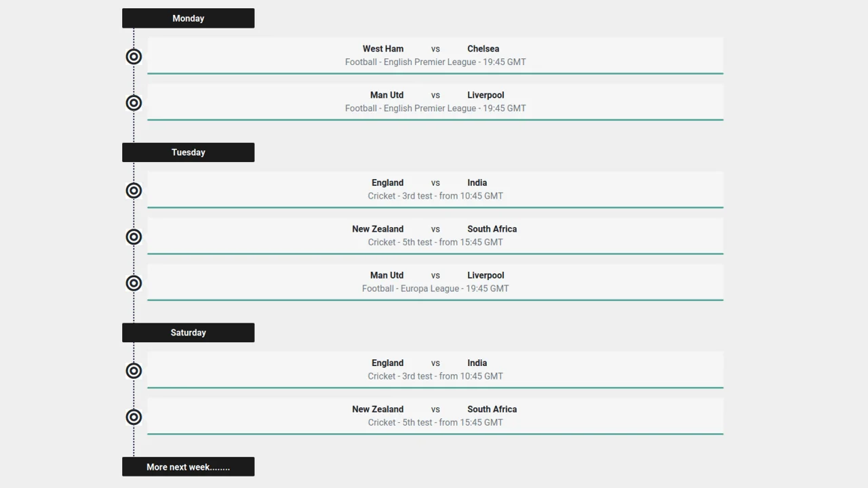Image resolution: width=868 pixels, height=488 pixels.
Task: Click the timeline dot for England vs India Tuesday
Action: (x=134, y=190)
